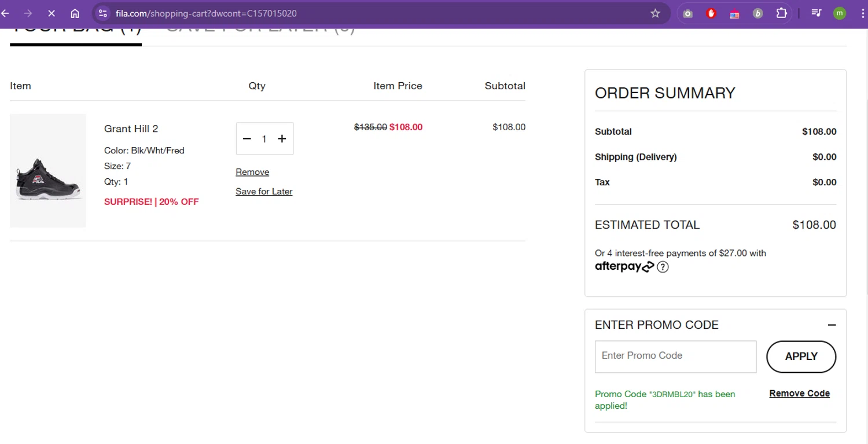
Task: Click the Tax $0.00 value
Action: (x=824, y=182)
